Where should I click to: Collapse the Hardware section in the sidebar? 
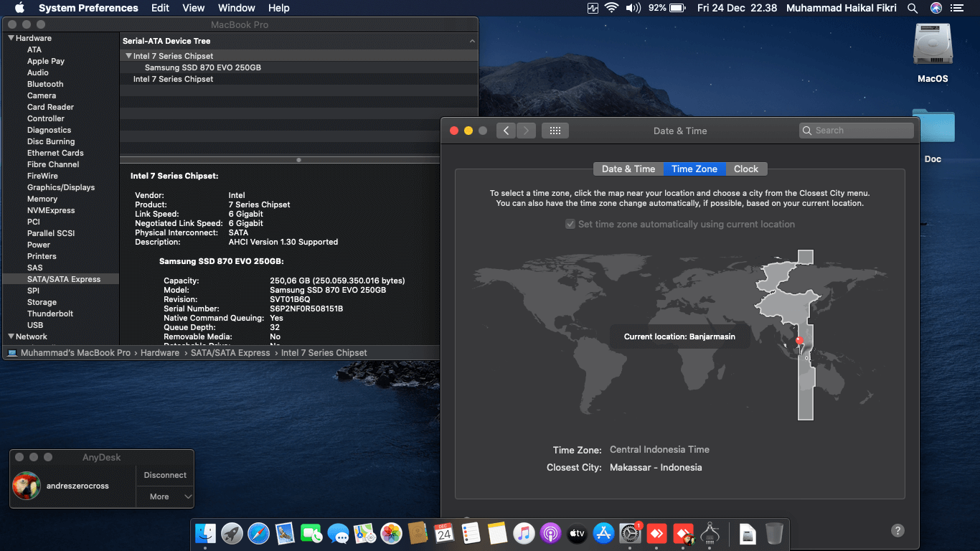pyautogui.click(x=11, y=38)
